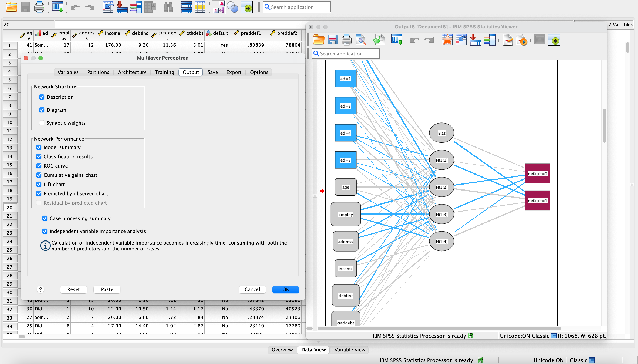Click Value Labels icon in Data Editor toolbar
This screenshot has width=638, height=364.
[218, 7]
